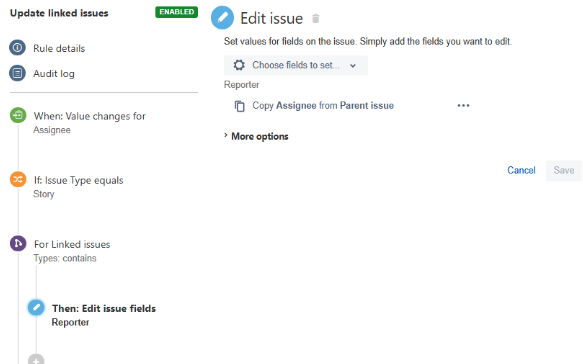Viewport: 583px width, 364px height.
Task: Select When: Value changes for Assignee step
Action: (x=89, y=122)
